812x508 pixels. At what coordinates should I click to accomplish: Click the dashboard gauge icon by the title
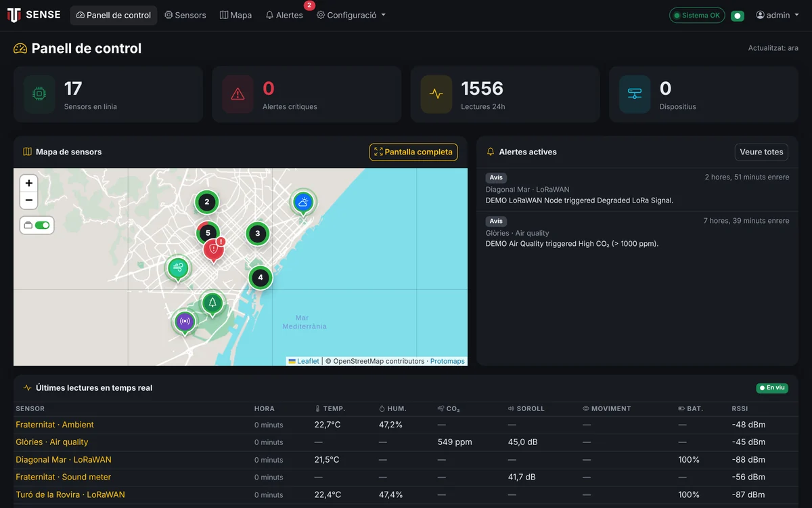(20, 48)
